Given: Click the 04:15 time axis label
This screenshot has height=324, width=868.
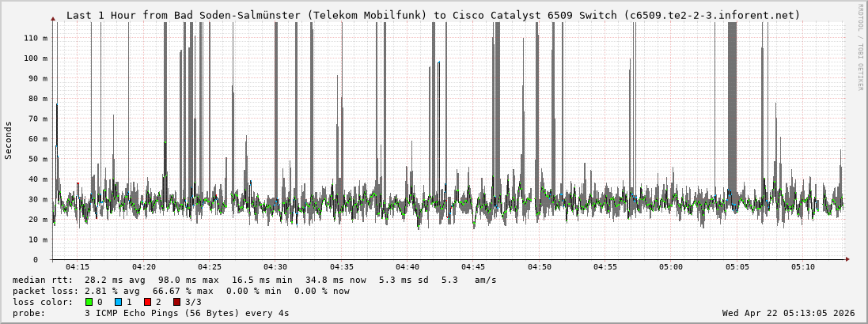Looking at the screenshot, I should tap(78, 267).
